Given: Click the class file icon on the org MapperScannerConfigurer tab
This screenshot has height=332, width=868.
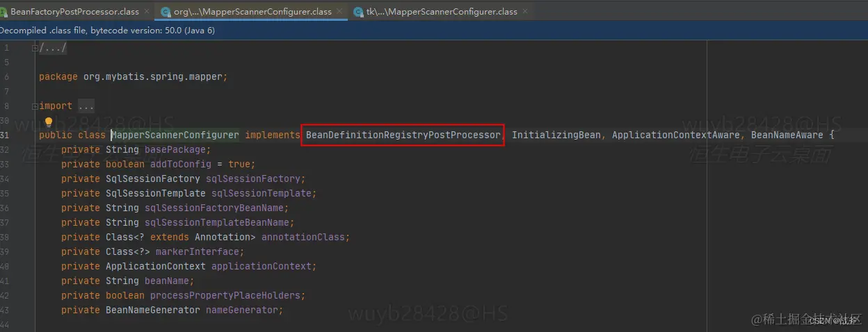Looking at the screenshot, I should click(x=166, y=12).
